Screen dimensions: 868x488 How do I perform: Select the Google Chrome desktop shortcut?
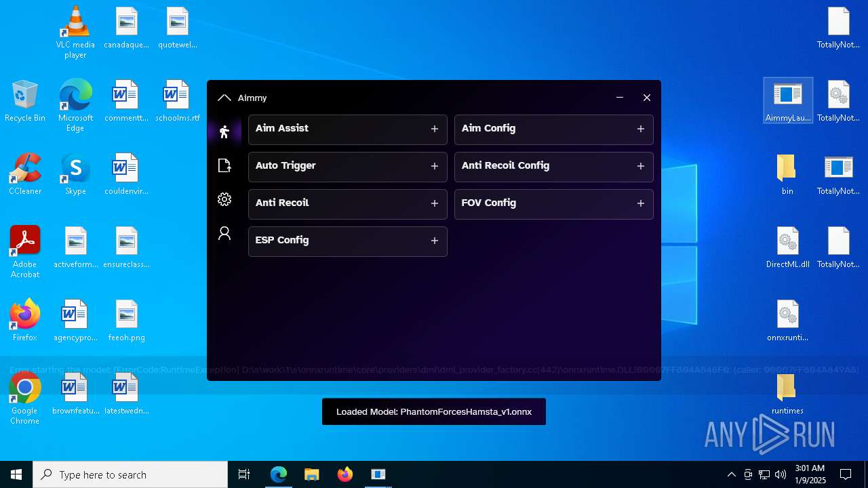click(25, 399)
